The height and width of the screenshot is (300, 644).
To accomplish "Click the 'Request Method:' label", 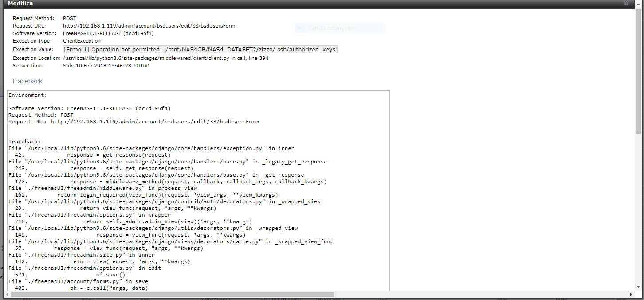I will 34,19.
